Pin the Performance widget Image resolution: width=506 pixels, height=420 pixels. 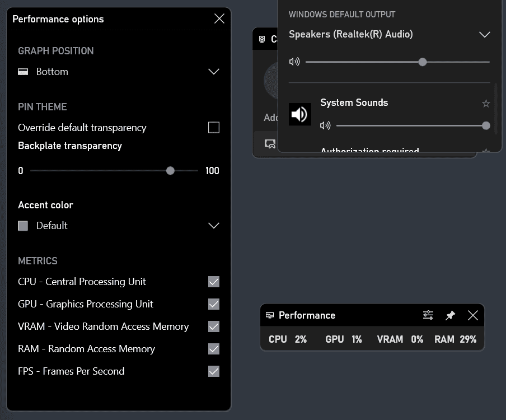(450, 315)
